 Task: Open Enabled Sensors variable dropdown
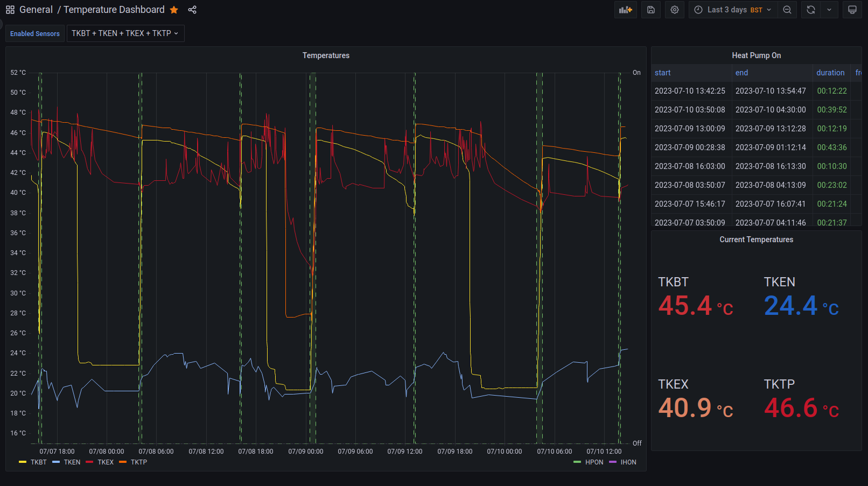[x=125, y=33]
